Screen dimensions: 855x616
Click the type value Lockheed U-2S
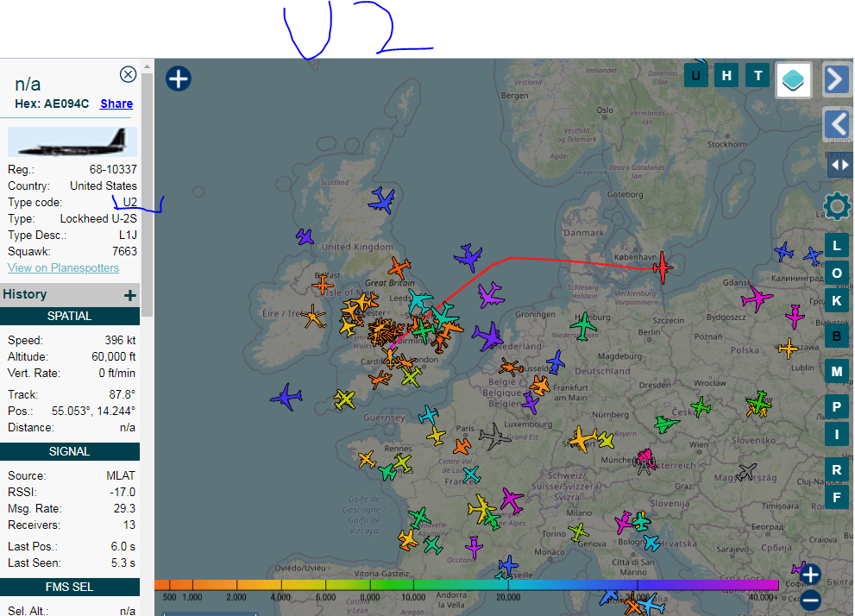pos(98,218)
